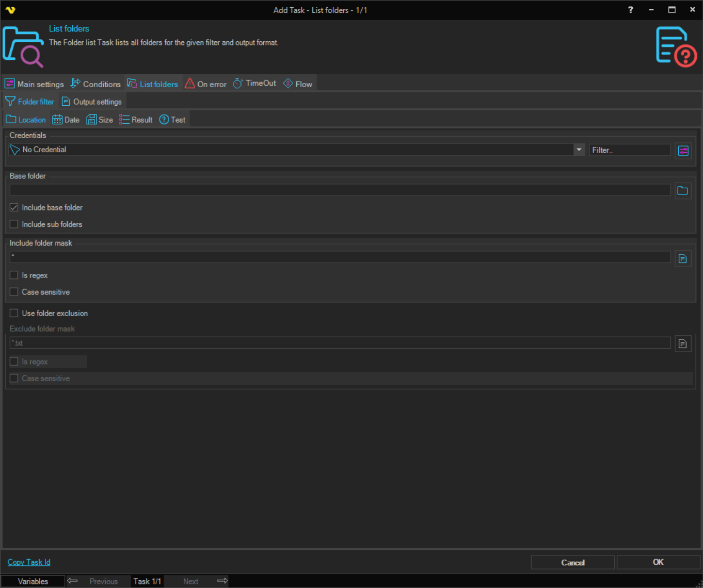
Task: Select the Date filter tab
Action: point(66,120)
